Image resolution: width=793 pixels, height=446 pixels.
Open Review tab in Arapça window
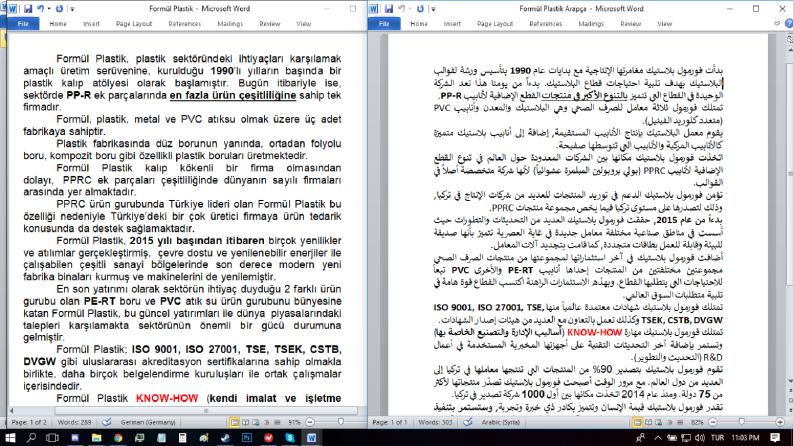[x=631, y=24]
